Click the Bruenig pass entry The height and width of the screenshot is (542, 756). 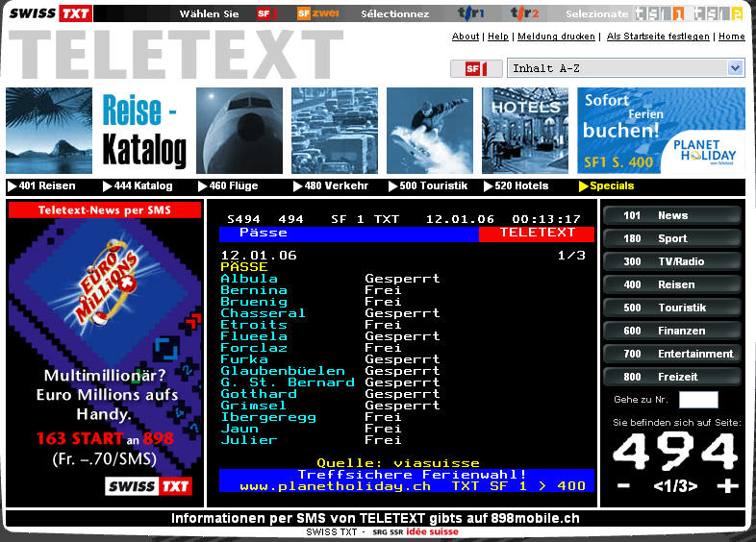254,302
